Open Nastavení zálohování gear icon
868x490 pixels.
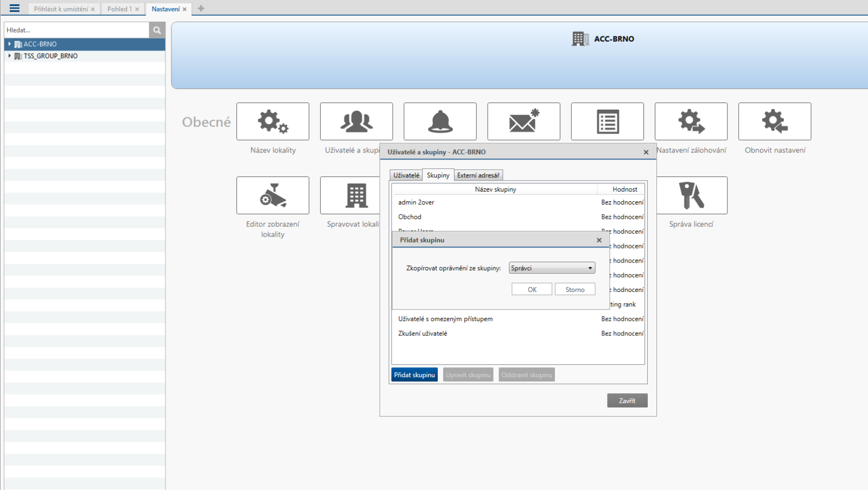point(691,122)
